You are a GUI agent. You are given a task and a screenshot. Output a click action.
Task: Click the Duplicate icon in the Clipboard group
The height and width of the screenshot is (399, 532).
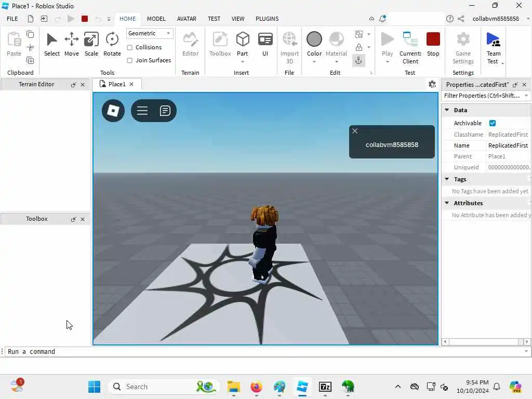[x=30, y=61]
